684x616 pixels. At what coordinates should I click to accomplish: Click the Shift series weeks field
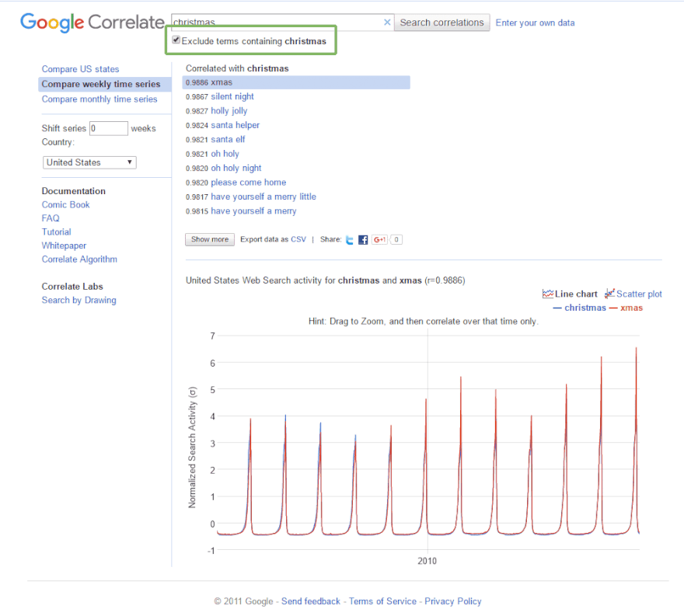108,128
